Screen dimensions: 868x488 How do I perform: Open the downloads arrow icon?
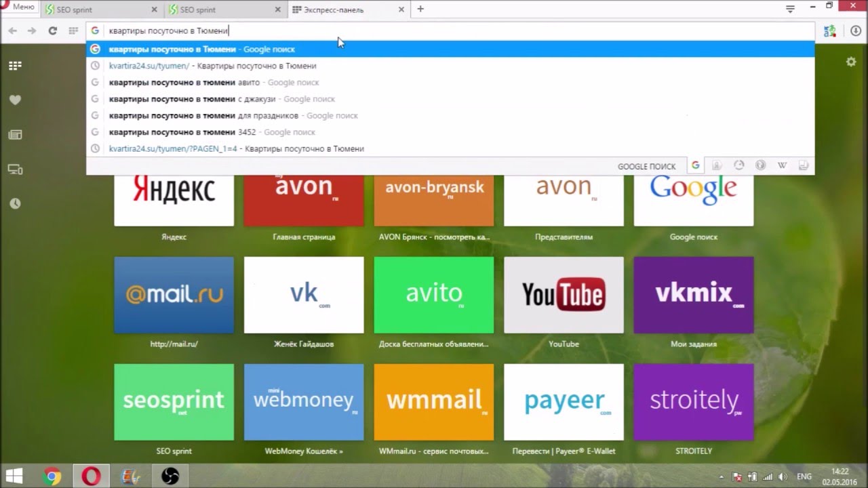pos(856,31)
